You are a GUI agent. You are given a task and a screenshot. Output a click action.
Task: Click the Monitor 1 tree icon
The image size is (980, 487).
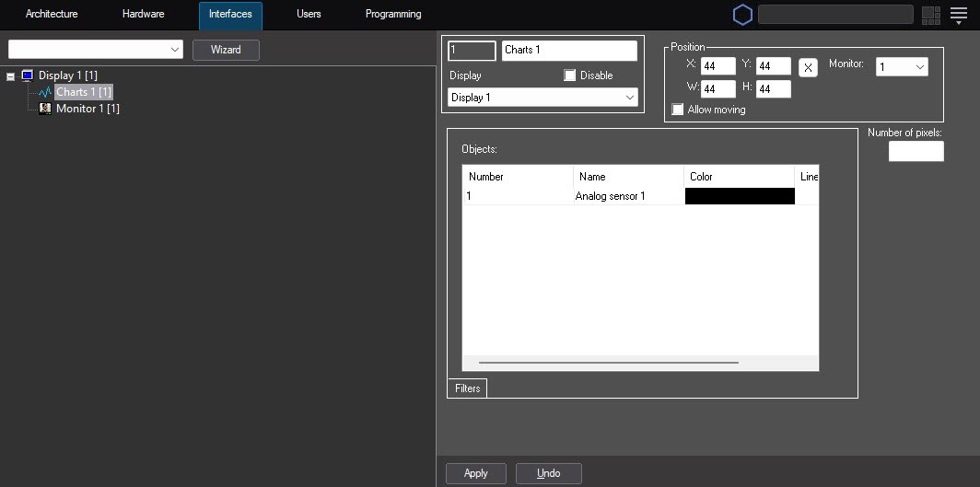45,109
